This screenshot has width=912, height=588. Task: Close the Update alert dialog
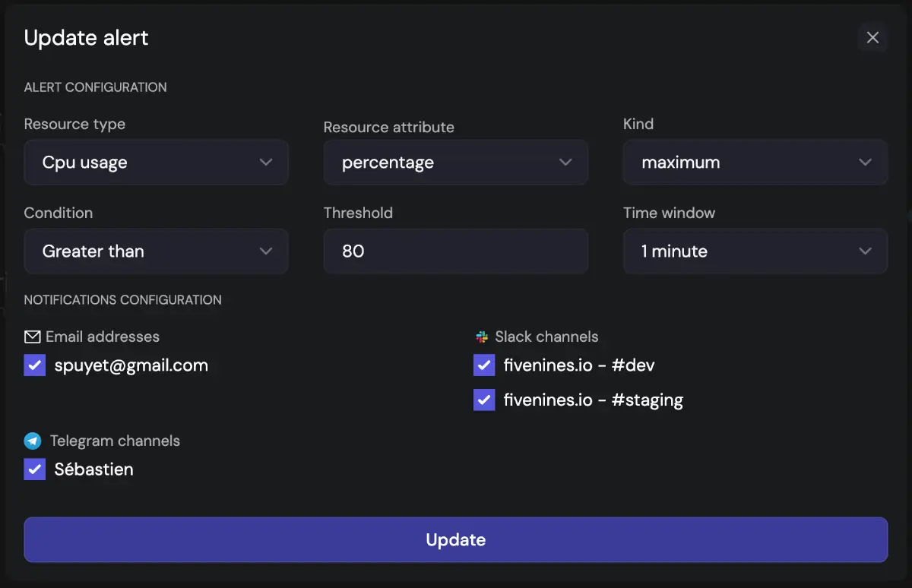click(872, 38)
